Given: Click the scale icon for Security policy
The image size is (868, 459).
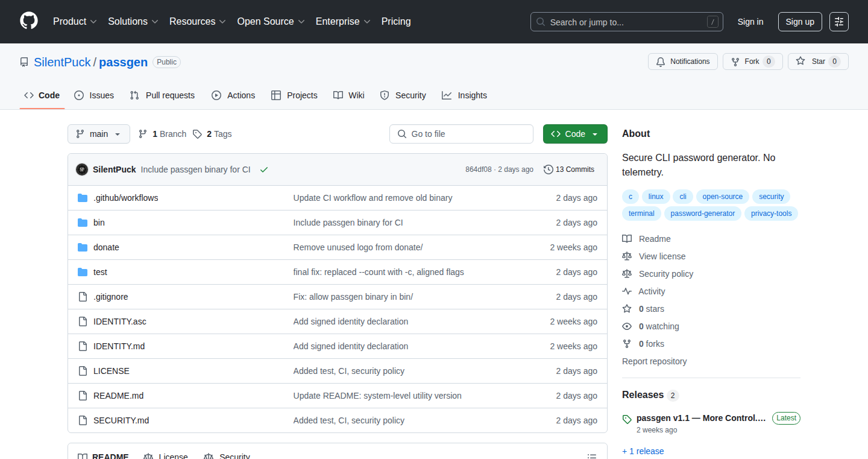Looking at the screenshot, I should 627,274.
